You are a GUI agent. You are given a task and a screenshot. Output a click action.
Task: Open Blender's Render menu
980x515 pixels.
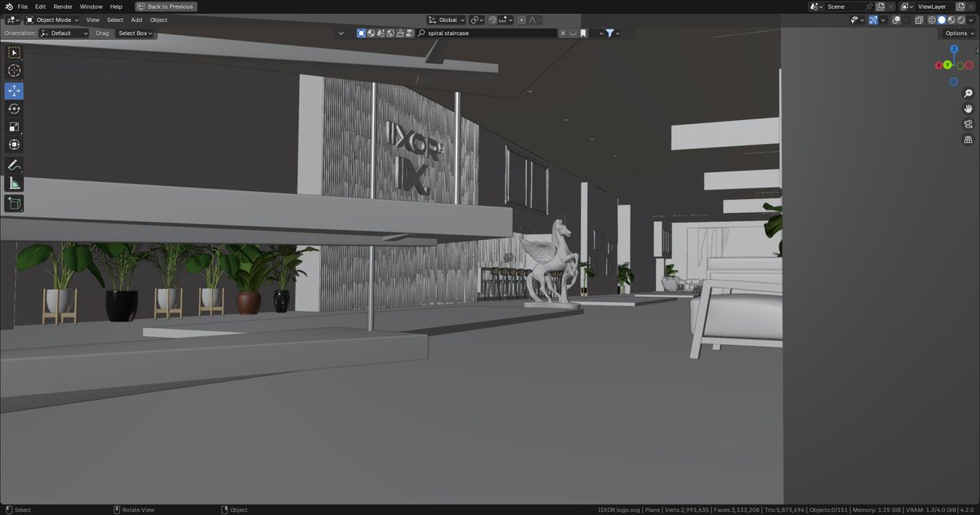62,6
